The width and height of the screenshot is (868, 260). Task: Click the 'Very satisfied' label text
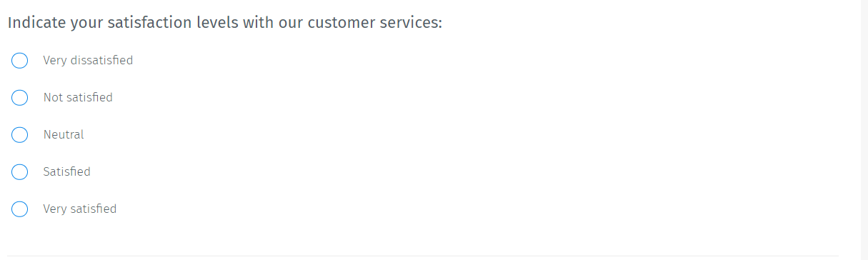point(79,209)
